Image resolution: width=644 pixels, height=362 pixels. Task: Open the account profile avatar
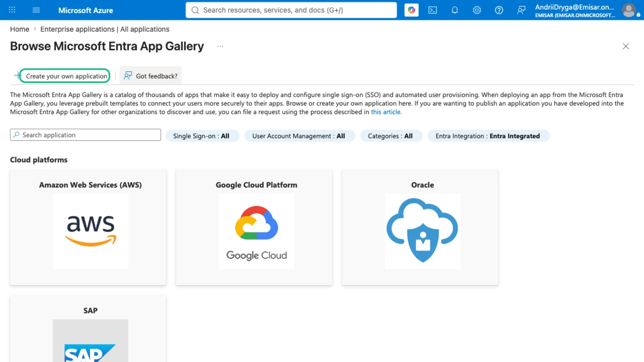point(629,10)
